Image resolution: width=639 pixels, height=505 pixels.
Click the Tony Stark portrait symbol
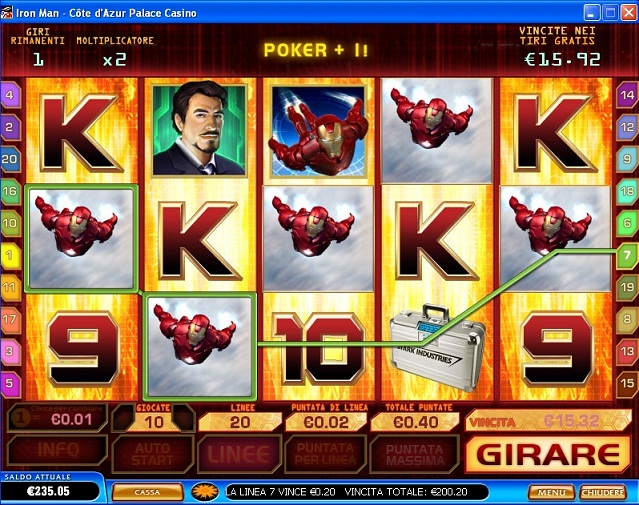click(x=200, y=130)
